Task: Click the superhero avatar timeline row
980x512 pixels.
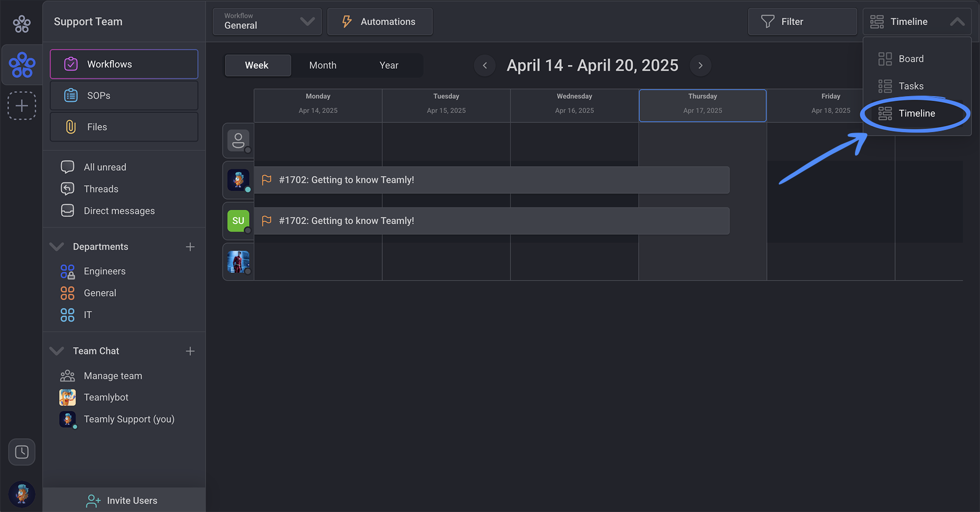Action: [x=238, y=262]
